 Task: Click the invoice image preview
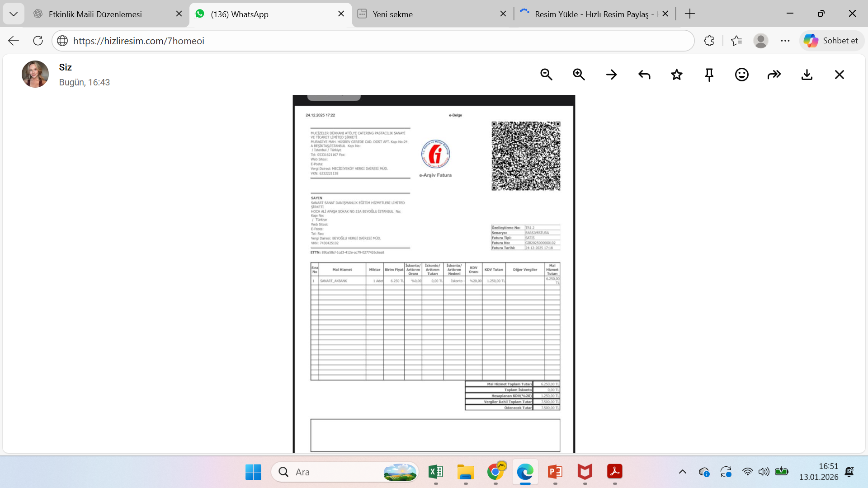click(434, 274)
